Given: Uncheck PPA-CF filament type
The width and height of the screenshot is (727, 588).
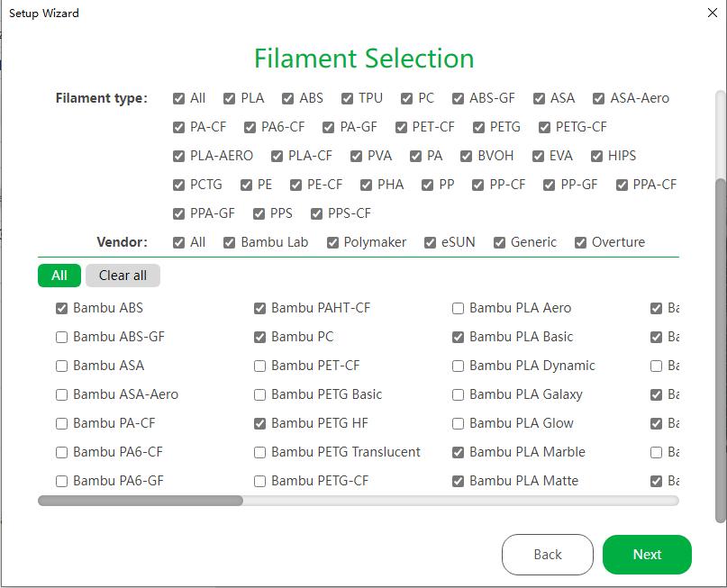Looking at the screenshot, I should pyautogui.click(x=622, y=185).
